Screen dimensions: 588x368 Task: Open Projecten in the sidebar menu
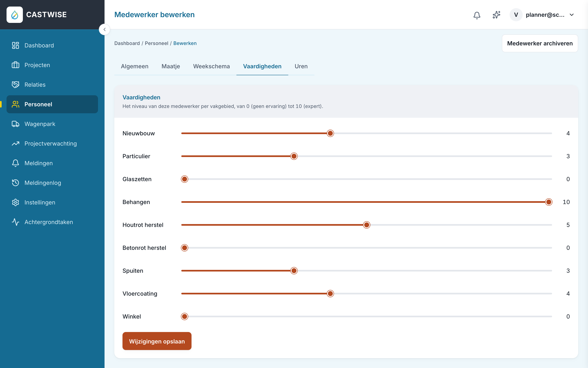[52, 65]
